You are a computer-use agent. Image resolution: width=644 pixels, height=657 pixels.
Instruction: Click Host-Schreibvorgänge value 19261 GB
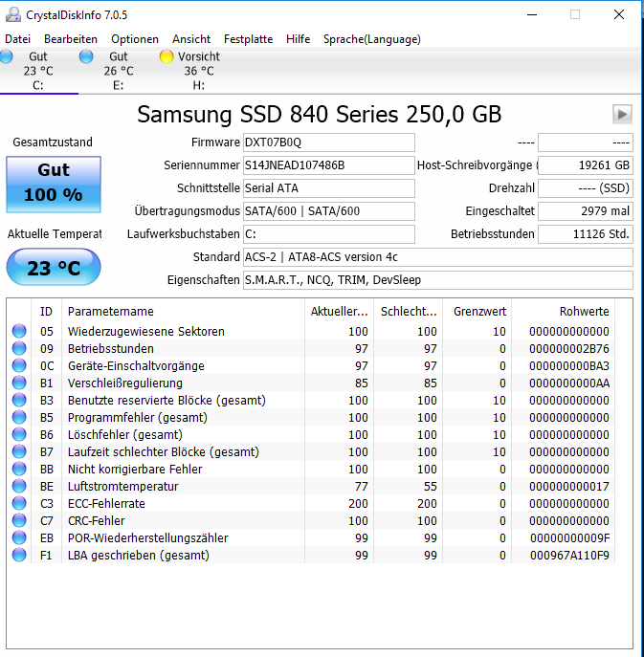pos(586,165)
